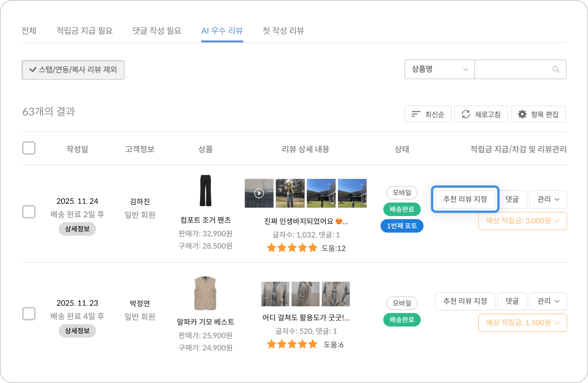
Task: Open the 첫 작성 리뷰 tab
Action: pyautogui.click(x=283, y=31)
